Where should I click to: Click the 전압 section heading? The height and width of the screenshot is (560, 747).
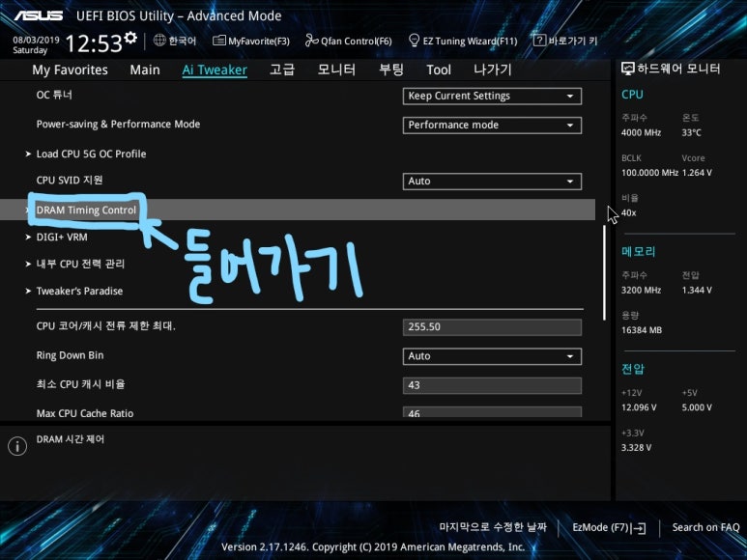(633, 369)
